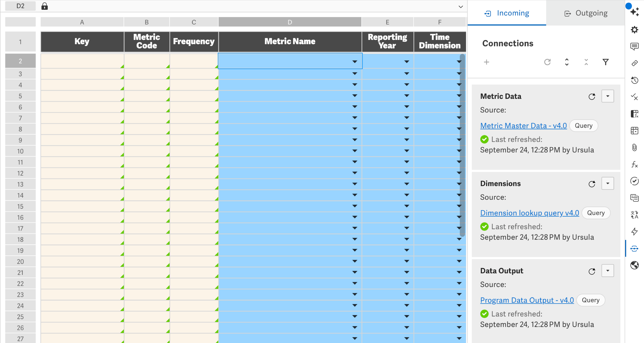
Task: Open Time Dimension dropdown in row 20
Action: coord(459,261)
